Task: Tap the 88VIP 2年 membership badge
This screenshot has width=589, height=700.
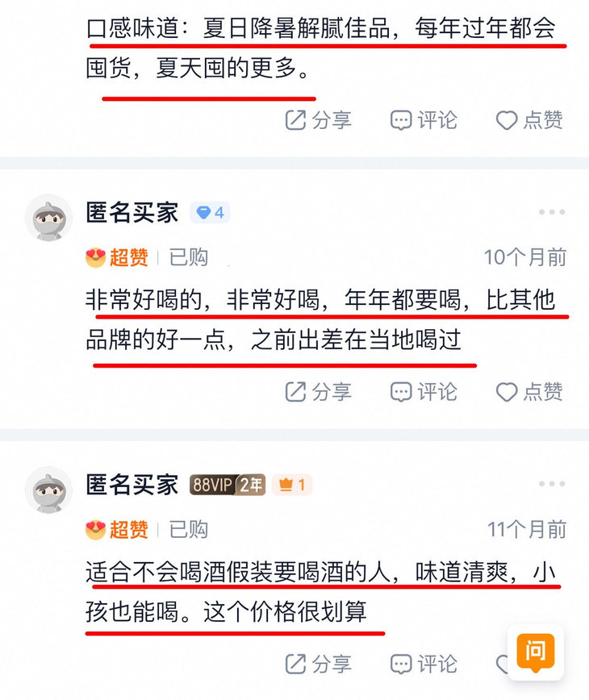Action: pos(228,485)
